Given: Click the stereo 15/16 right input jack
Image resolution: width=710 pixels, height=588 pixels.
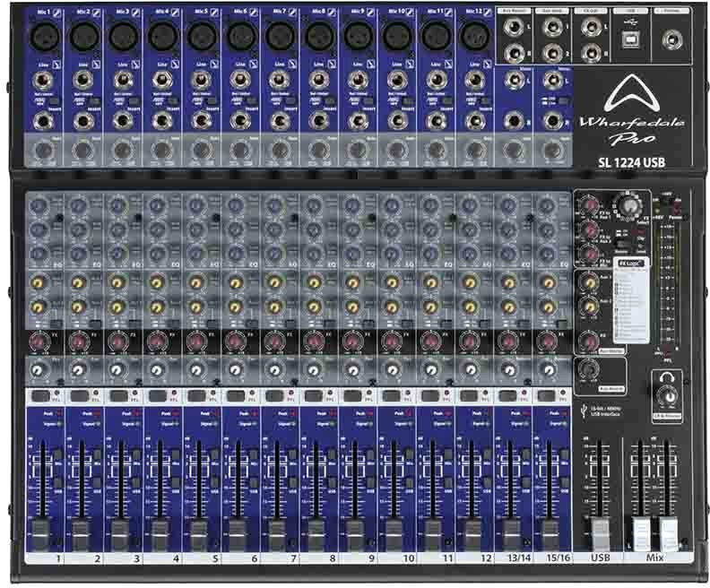Looking at the screenshot, I should point(552,121).
